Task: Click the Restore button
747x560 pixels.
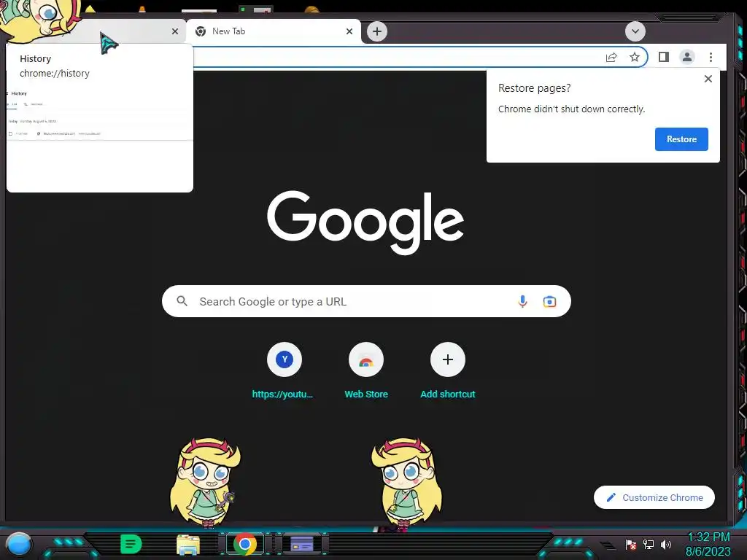Action: coord(681,139)
